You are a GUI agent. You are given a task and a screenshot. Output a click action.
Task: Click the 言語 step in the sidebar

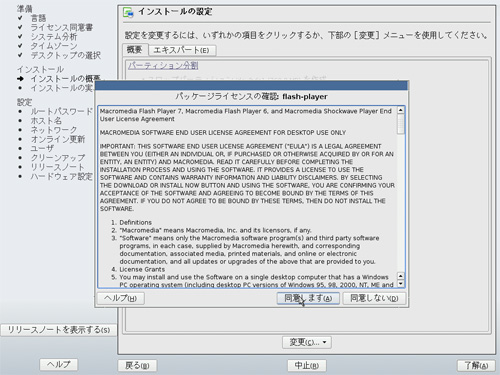click(x=38, y=18)
